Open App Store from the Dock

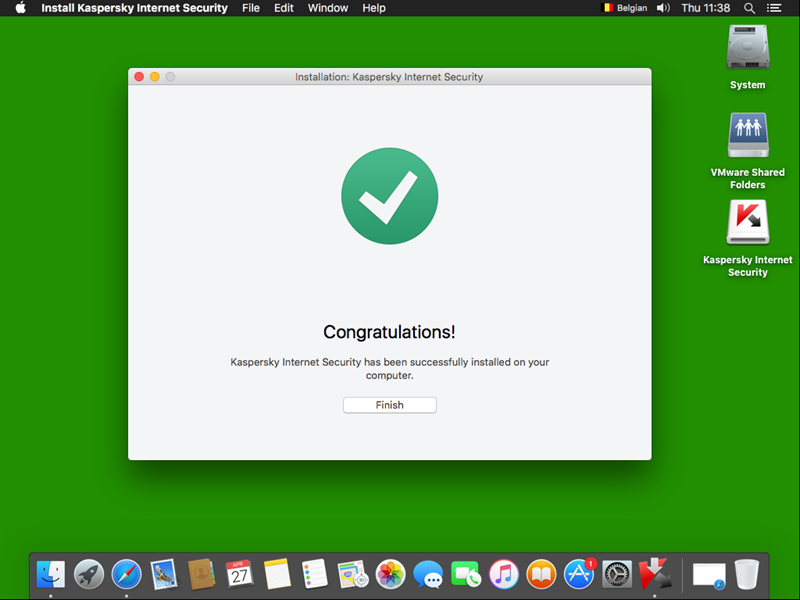click(579, 574)
